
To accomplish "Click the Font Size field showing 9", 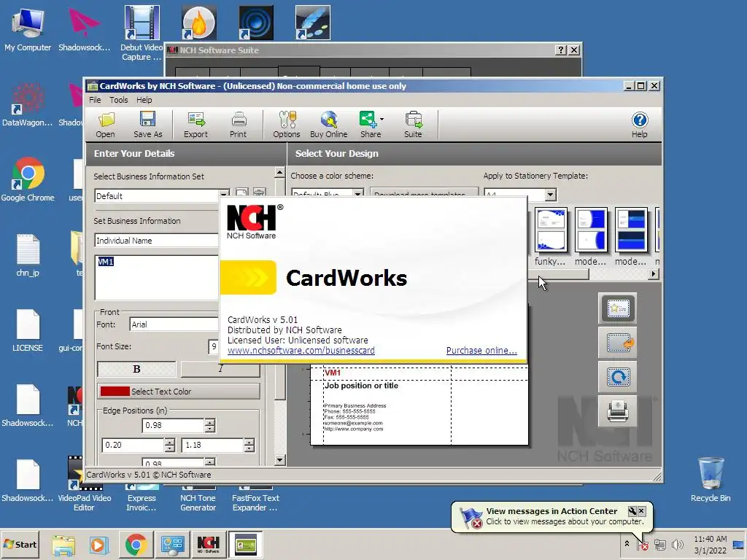I will tap(214, 346).
